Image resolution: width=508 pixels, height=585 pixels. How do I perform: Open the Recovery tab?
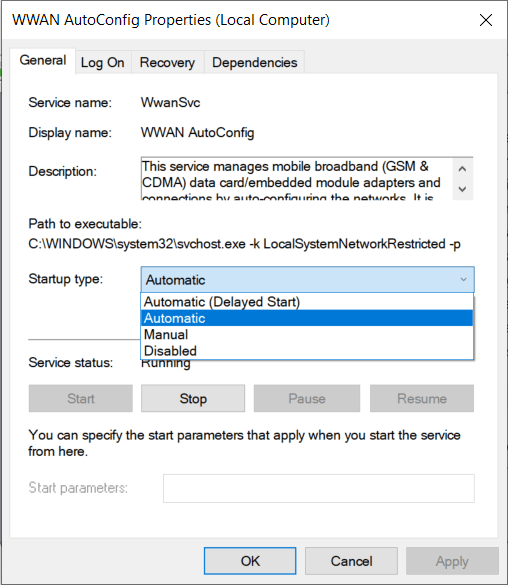pyautogui.click(x=167, y=62)
